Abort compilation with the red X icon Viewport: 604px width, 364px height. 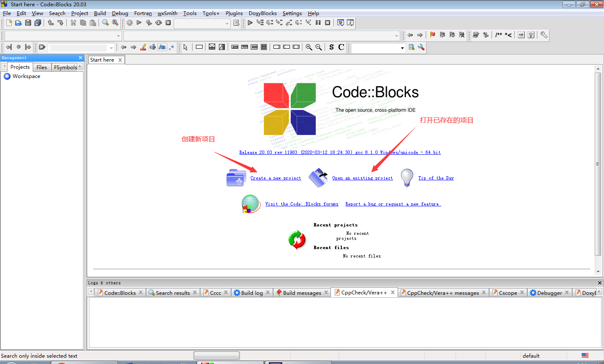point(168,23)
